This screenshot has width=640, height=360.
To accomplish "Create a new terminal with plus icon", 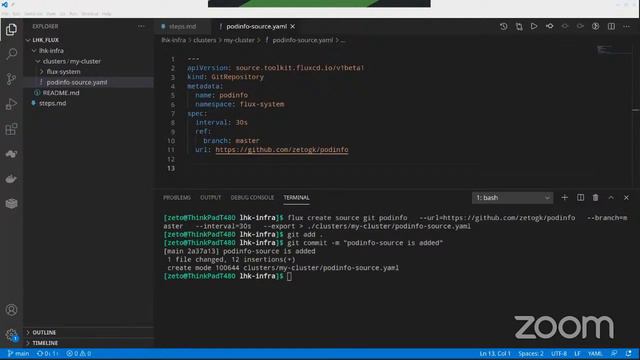I will (x=564, y=198).
